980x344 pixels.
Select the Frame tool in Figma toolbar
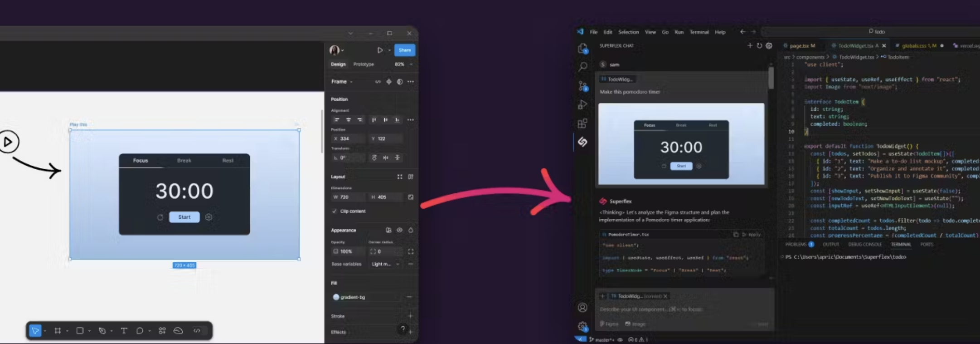(58, 331)
